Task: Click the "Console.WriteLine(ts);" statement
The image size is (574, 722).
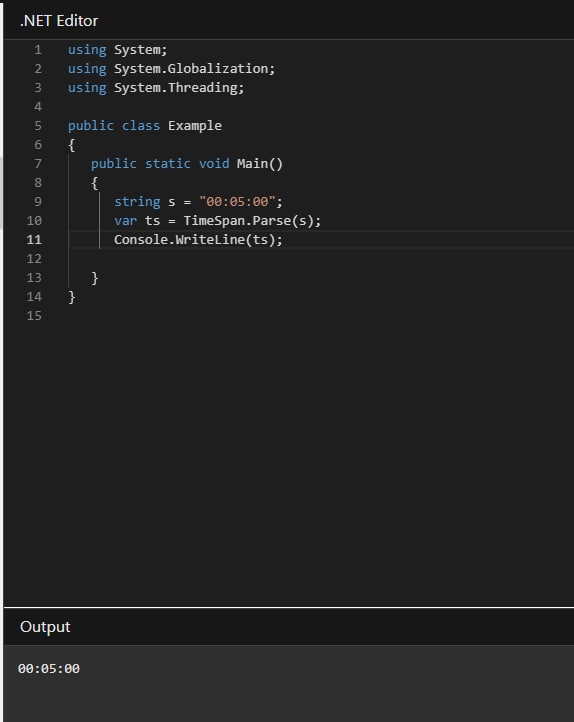Action: [198, 239]
